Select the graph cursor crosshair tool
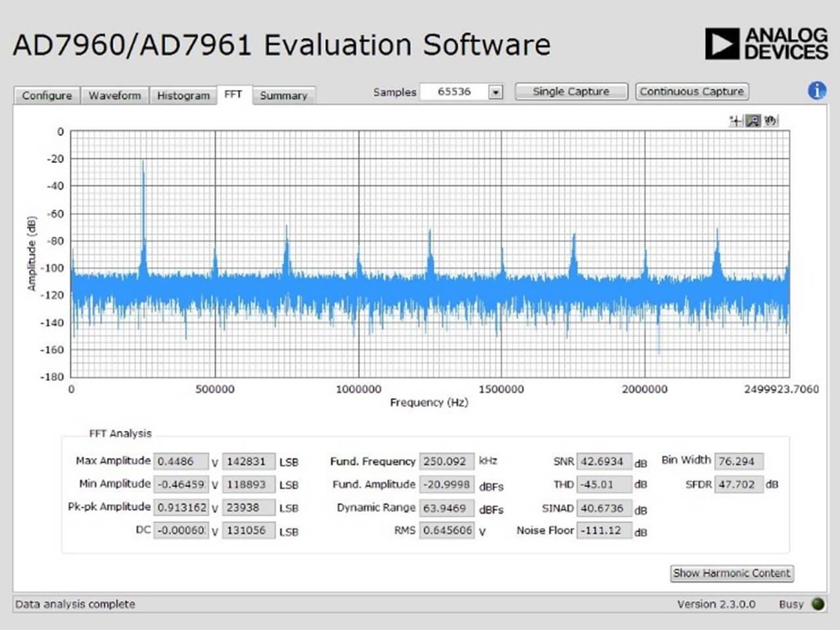 (x=735, y=120)
